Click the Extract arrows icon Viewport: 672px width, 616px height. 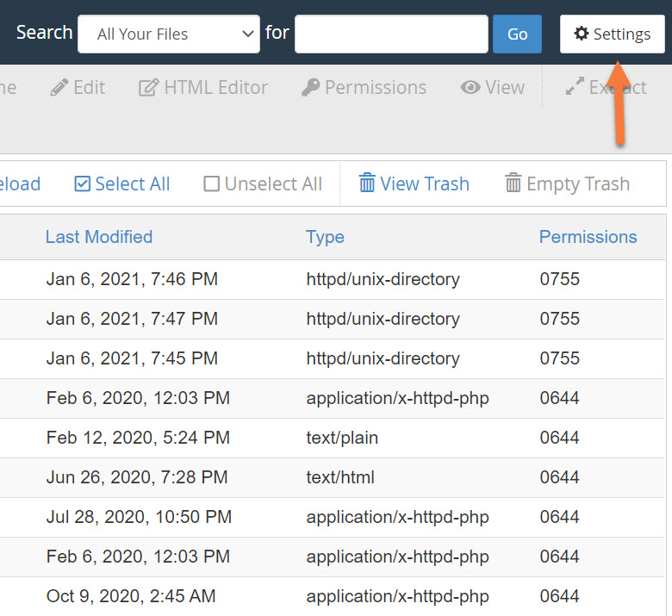575,87
